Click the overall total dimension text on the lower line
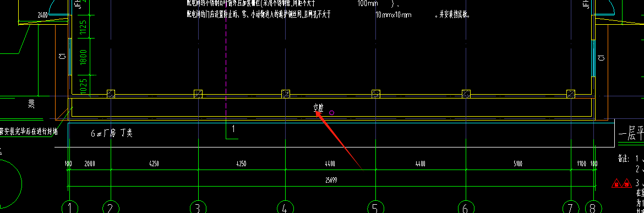Image resolution: width=644 pixels, height=213 pixels. tap(331, 180)
